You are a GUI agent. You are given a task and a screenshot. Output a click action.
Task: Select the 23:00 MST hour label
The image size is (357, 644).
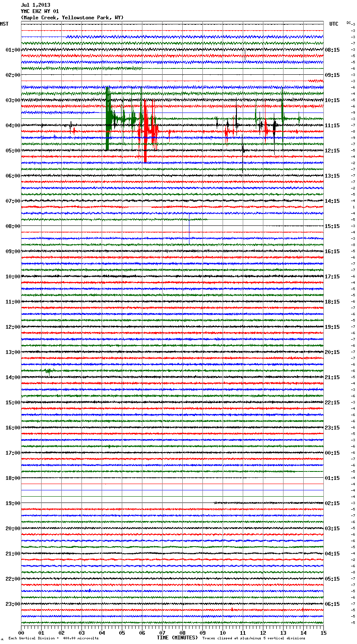coord(13,604)
